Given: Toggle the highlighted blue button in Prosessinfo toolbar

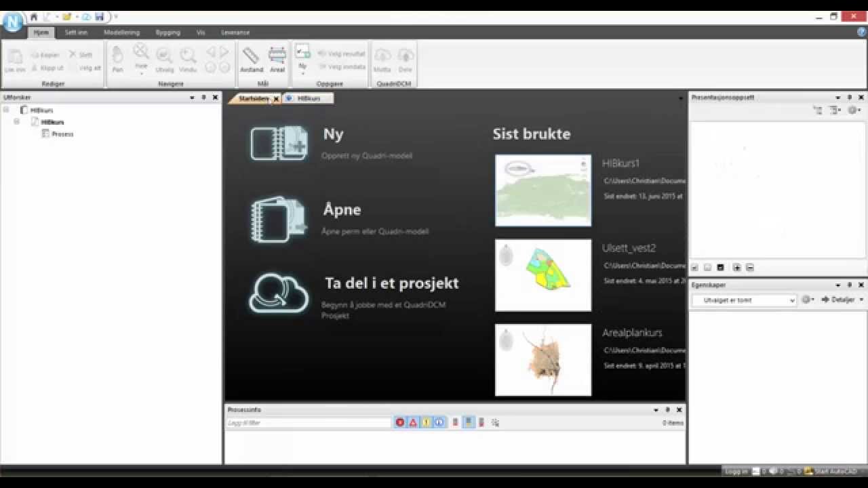Looking at the screenshot, I should (x=469, y=422).
